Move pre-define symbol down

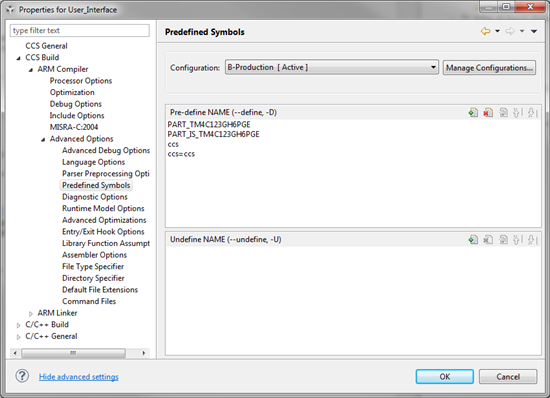[x=532, y=113]
